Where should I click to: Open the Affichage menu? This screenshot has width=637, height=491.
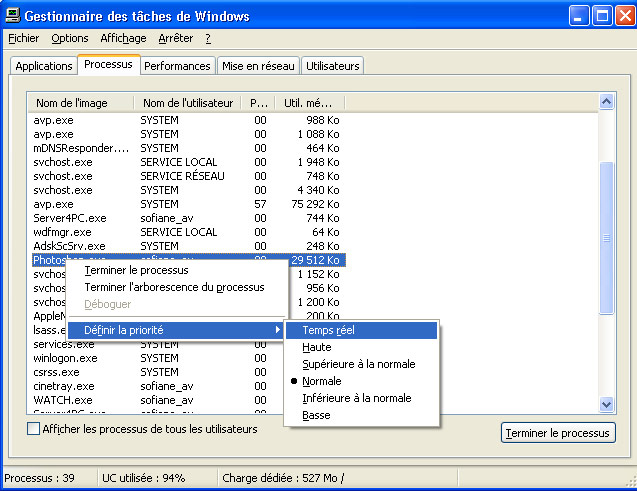pos(124,38)
